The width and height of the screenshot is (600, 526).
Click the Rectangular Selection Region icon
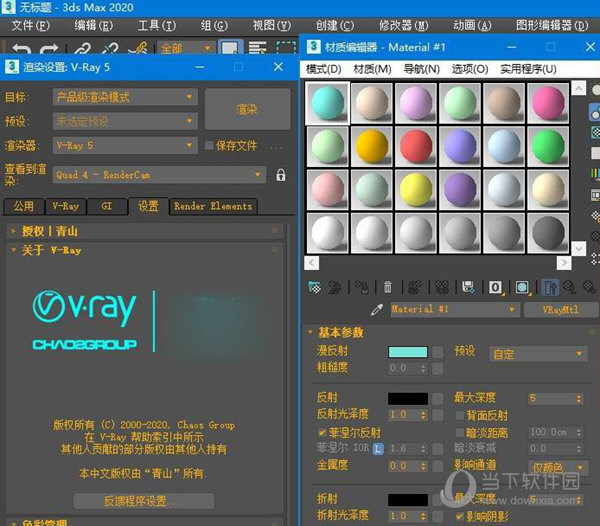pyautogui.click(x=286, y=48)
